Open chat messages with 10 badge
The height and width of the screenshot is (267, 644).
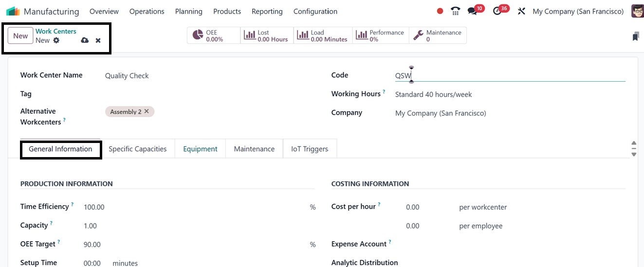pos(472,11)
